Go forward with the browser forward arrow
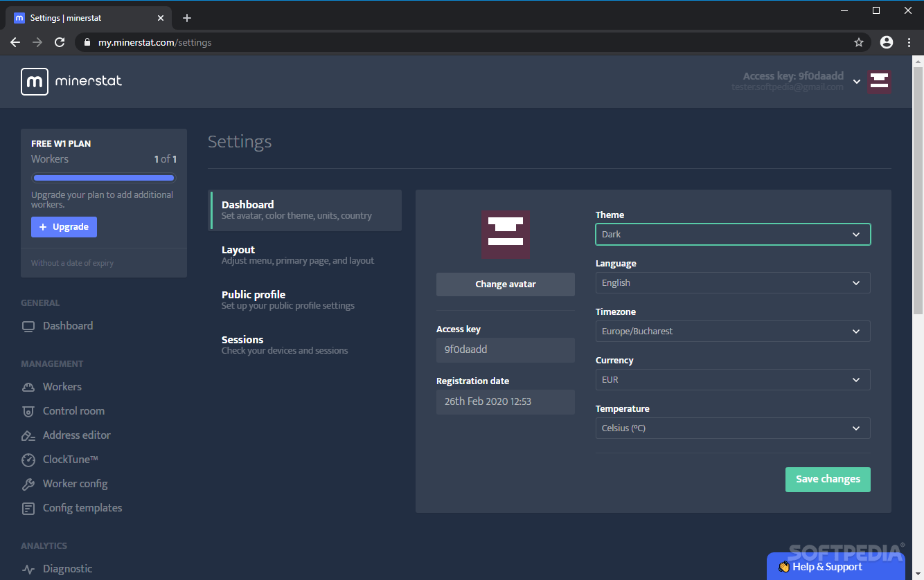 pos(37,42)
